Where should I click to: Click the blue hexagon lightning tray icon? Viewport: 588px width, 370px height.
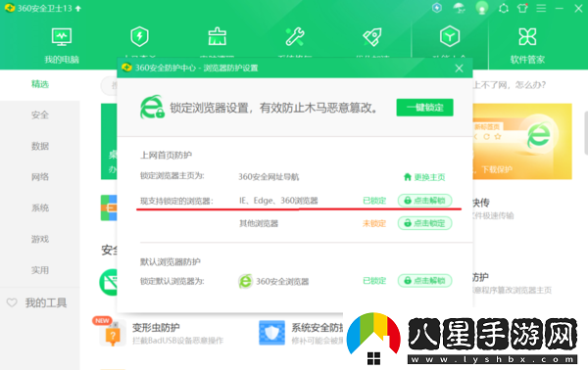(437, 8)
